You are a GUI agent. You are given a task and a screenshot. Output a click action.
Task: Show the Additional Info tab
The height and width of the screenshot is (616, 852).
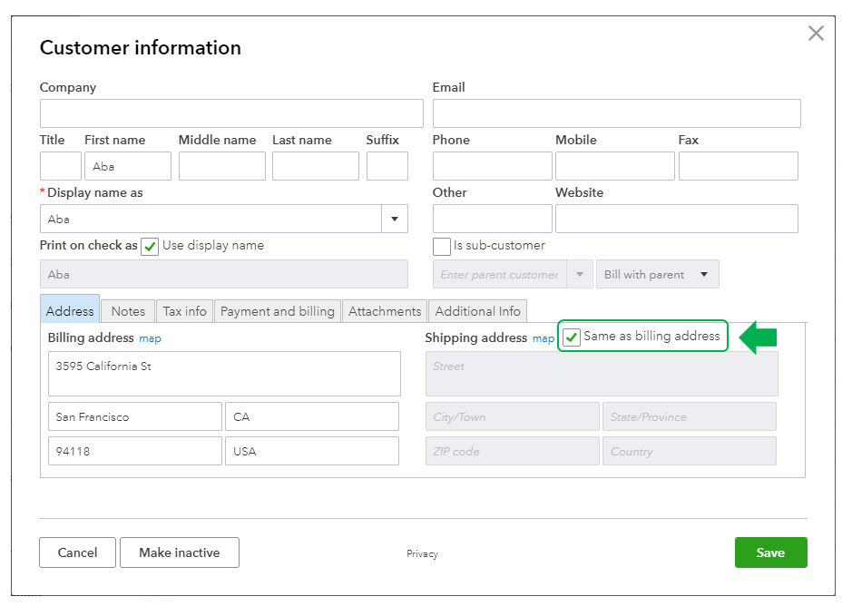tap(477, 311)
